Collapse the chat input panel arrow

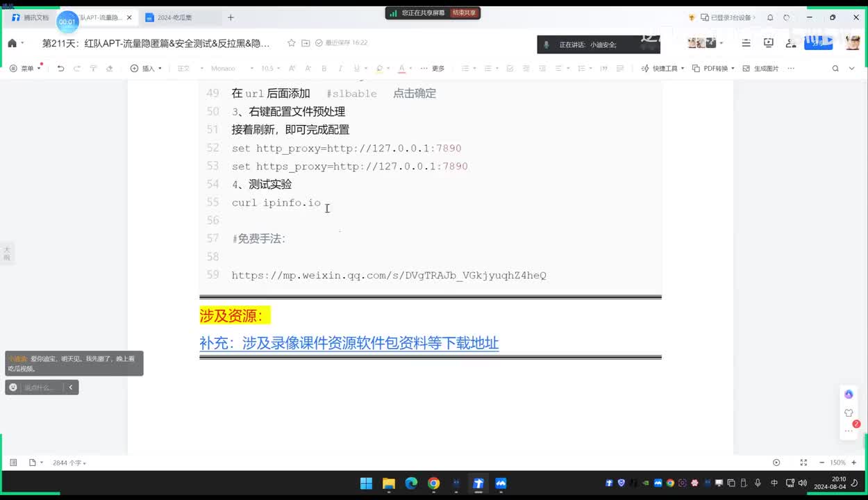coord(71,387)
